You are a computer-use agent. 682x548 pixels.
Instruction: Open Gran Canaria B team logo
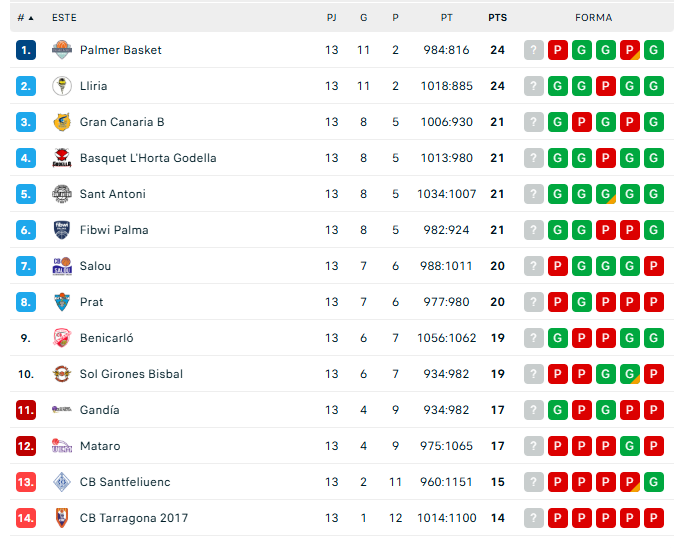point(62,122)
